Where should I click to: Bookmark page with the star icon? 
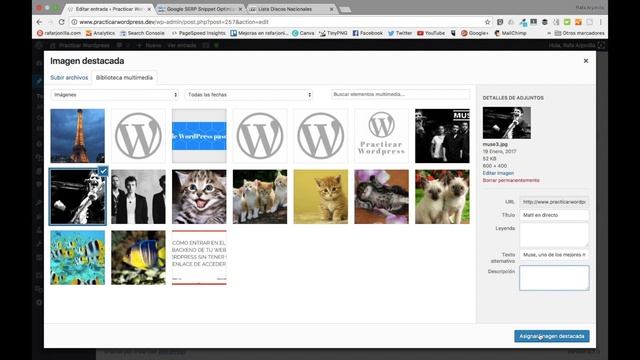pyautogui.click(x=487, y=22)
